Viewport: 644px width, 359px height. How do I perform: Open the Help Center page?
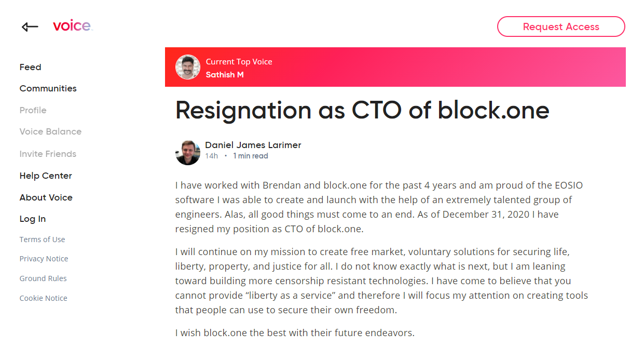click(x=46, y=176)
